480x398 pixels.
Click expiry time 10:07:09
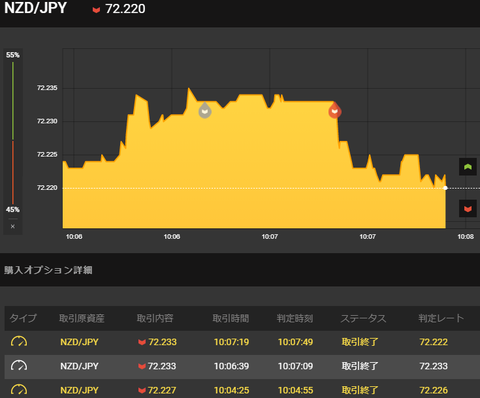[x=295, y=366]
